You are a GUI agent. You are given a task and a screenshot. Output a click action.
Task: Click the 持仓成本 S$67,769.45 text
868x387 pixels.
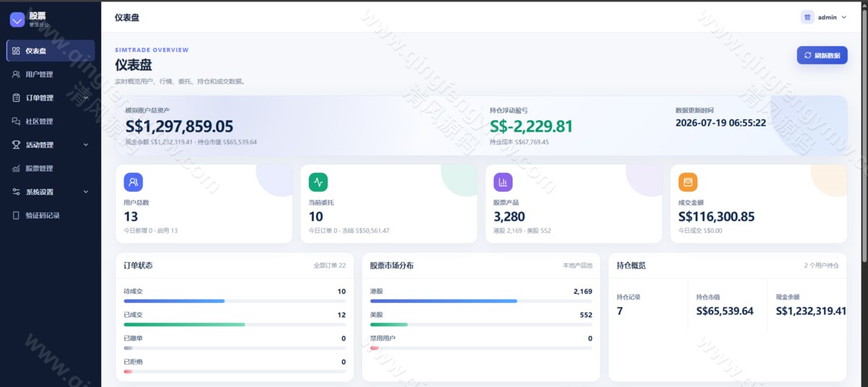coord(519,142)
